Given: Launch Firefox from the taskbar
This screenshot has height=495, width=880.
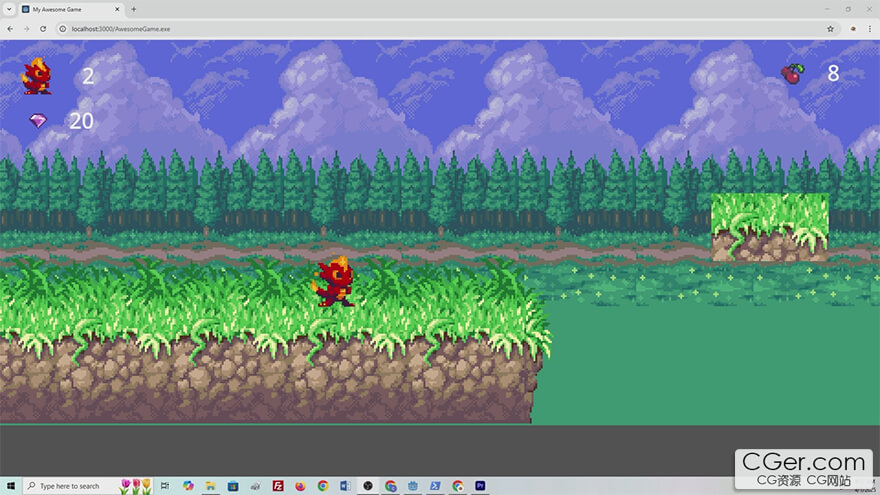Looking at the screenshot, I should 300,485.
